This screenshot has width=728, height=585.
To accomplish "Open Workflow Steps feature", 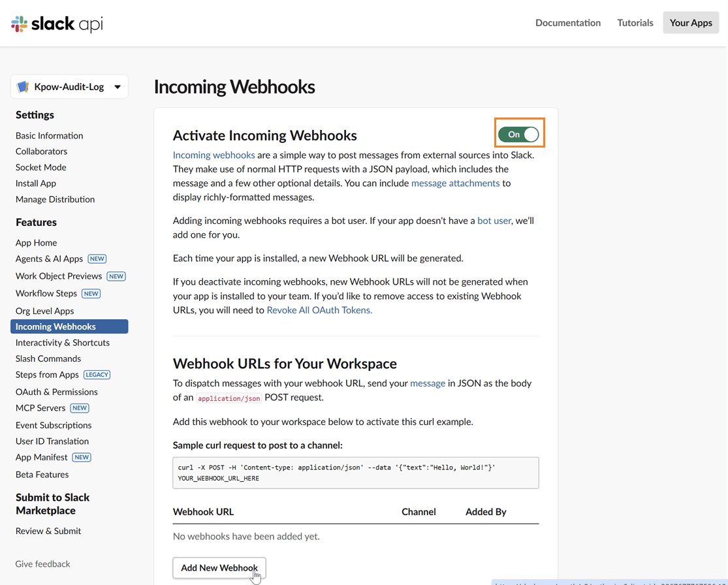I will [46, 293].
